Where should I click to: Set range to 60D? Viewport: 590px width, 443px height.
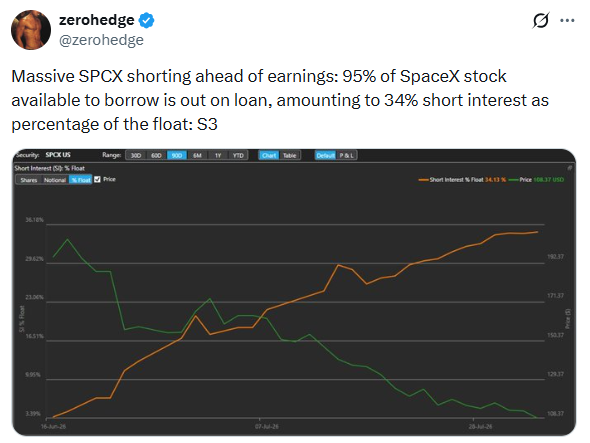(156, 155)
